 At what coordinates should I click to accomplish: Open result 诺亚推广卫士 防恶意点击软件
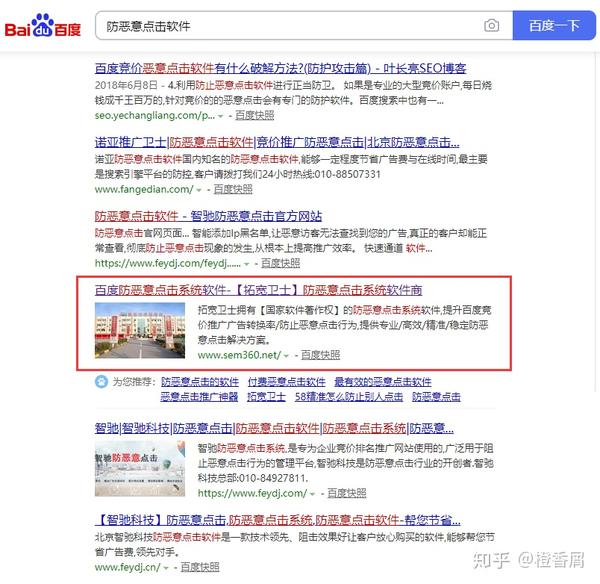coord(277,142)
